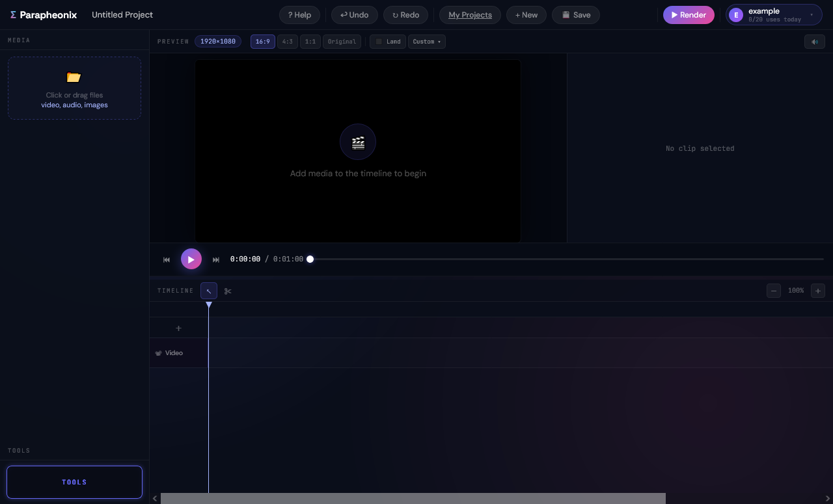The height and width of the screenshot is (504, 833).
Task: Add a new track with plus icon
Action: [x=179, y=328]
